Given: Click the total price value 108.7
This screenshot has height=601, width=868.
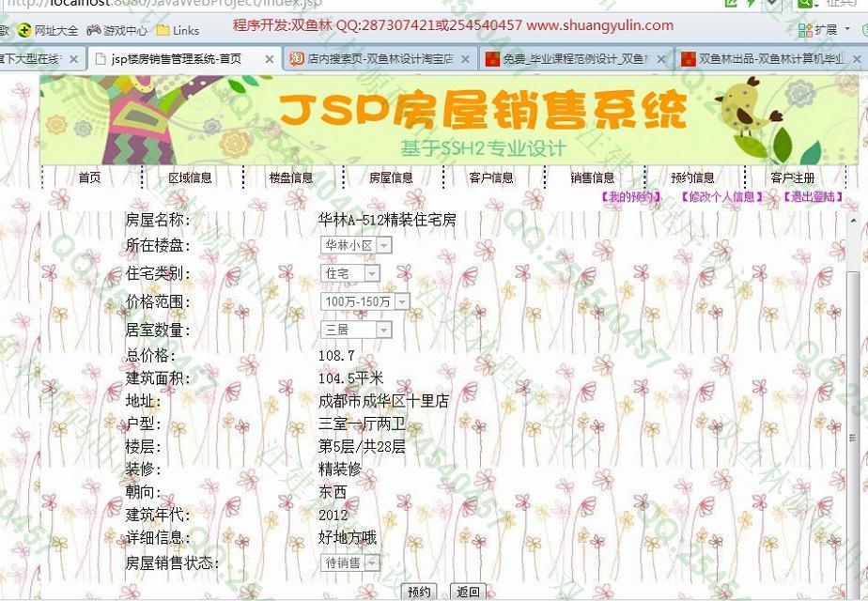Looking at the screenshot, I should tap(336, 356).
